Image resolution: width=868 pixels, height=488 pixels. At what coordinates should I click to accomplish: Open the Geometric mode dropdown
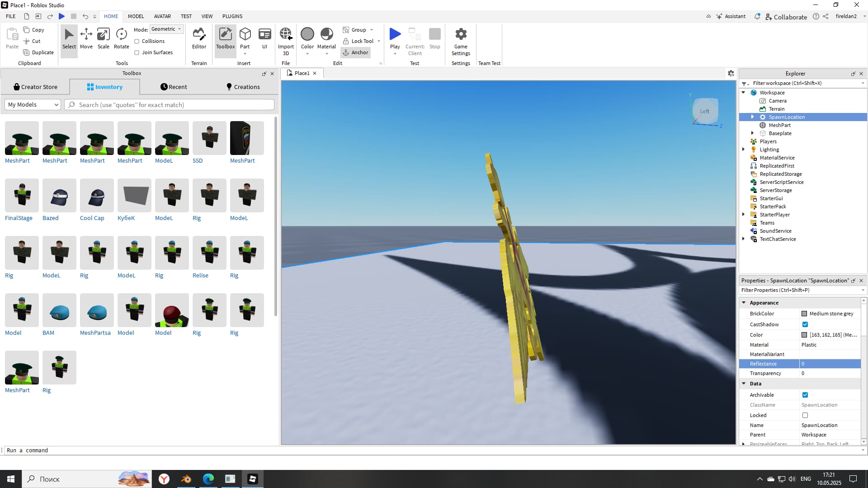coord(166,29)
